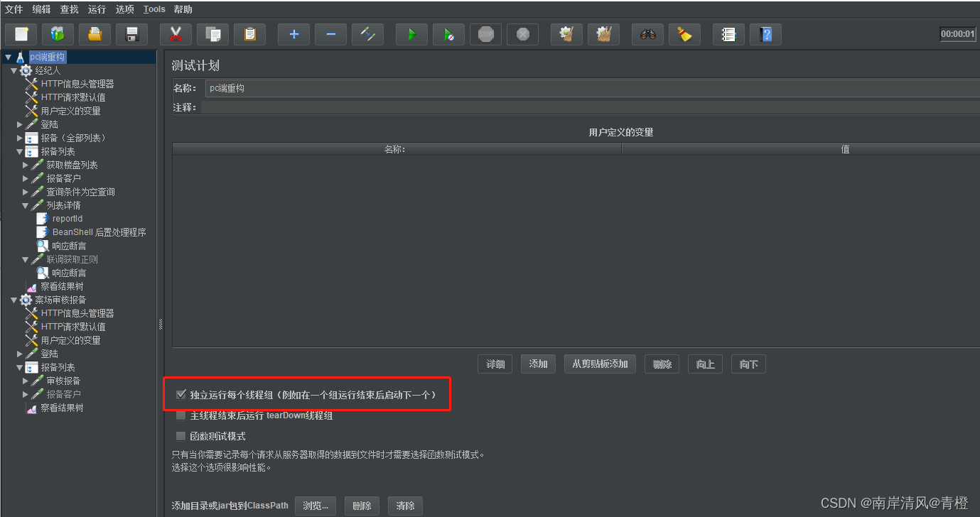Click the 浏览... classpath button
The height and width of the screenshot is (517, 980).
316,506
